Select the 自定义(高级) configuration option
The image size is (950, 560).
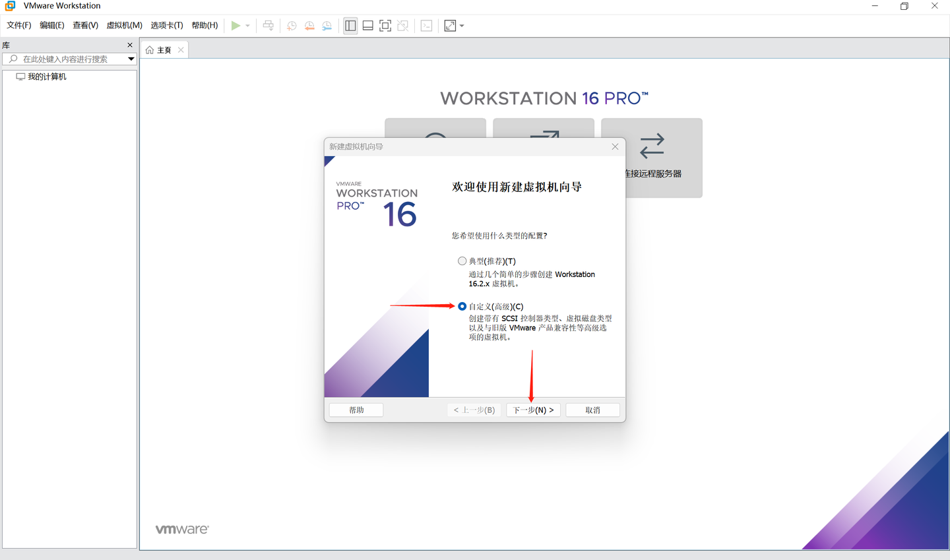[462, 306]
